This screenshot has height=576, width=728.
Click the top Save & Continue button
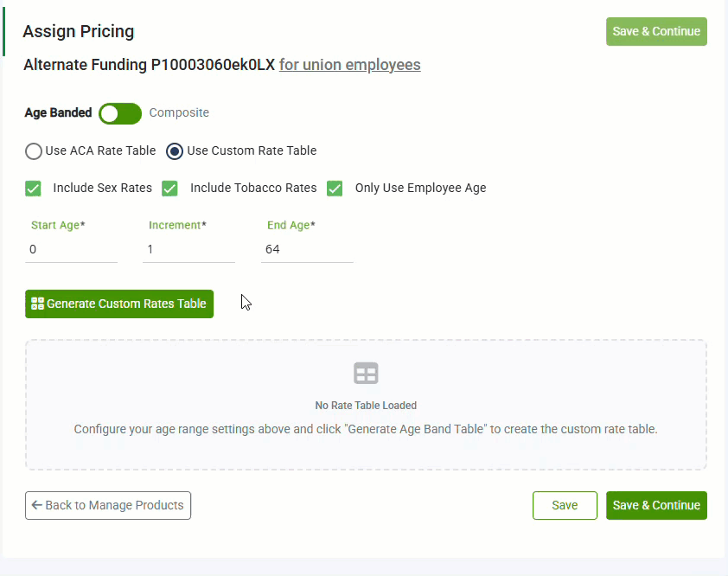pos(656,30)
